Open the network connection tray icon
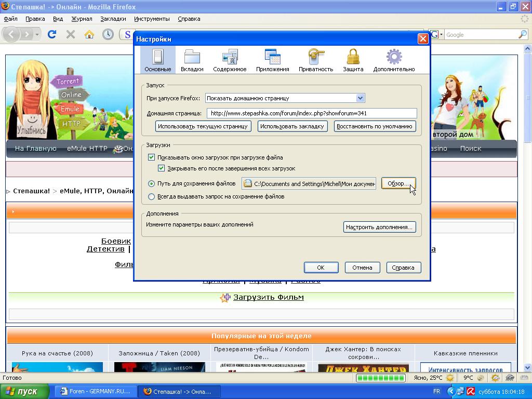The image size is (532, 399). 460,392
